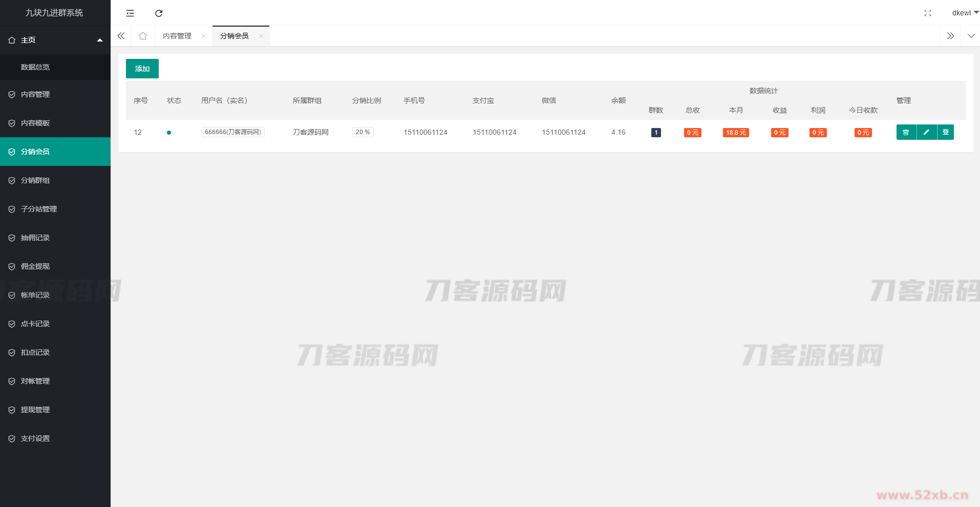Click the refresh icon in top bar
The width and height of the screenshot is (980, 507).
pos(159,13)
